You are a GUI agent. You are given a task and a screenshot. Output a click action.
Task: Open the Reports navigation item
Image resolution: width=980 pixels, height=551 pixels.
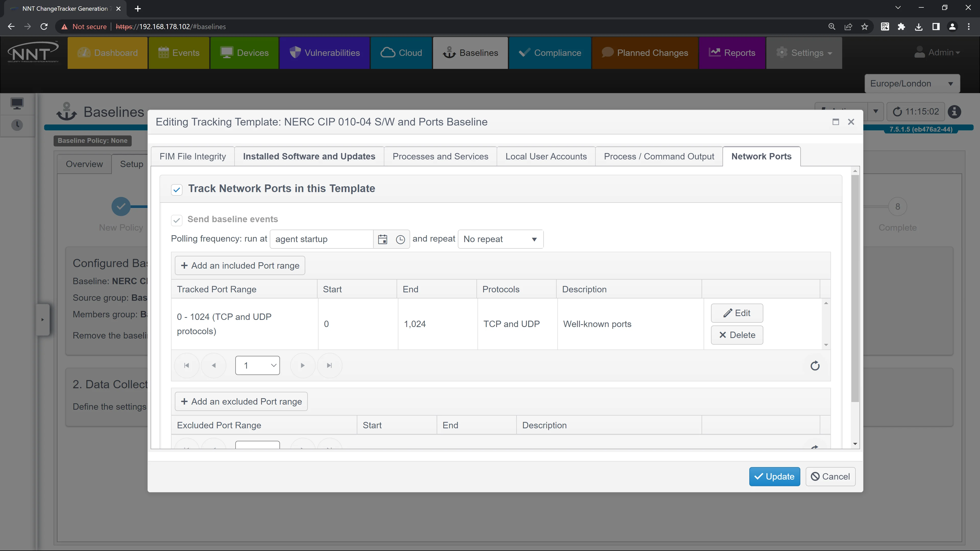(x=732, y=53)
